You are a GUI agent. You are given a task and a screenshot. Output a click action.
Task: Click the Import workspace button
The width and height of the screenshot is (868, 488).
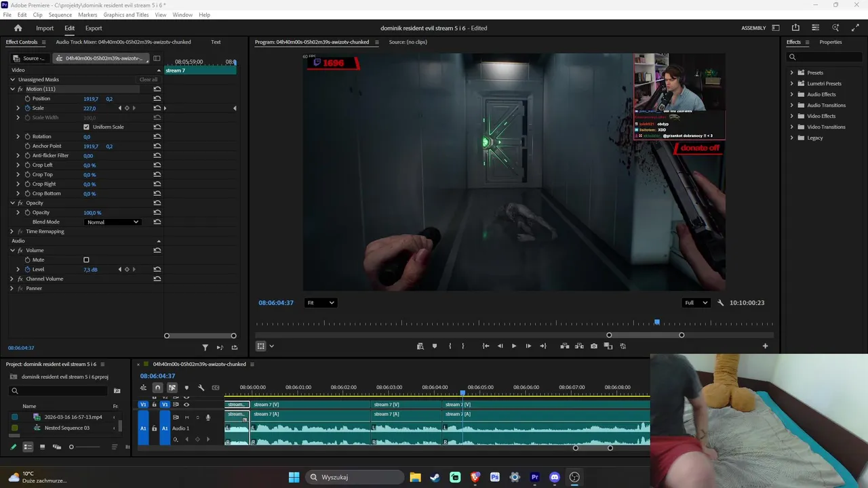[x=45, y=28]
